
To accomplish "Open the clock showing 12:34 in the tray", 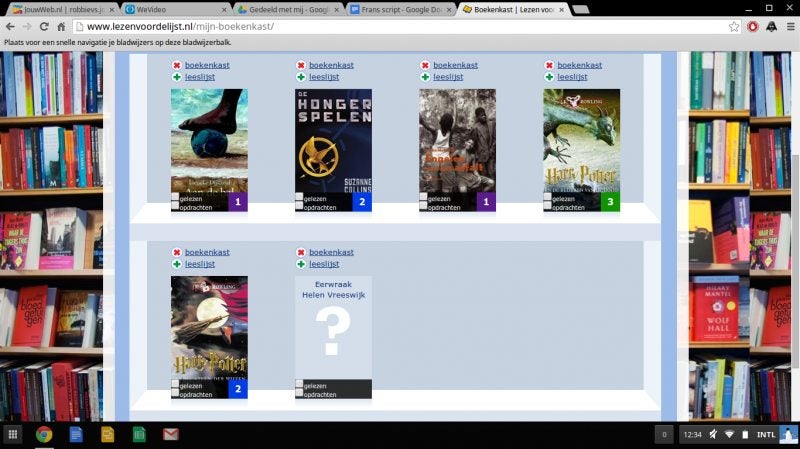I will [x=692, y=435].
